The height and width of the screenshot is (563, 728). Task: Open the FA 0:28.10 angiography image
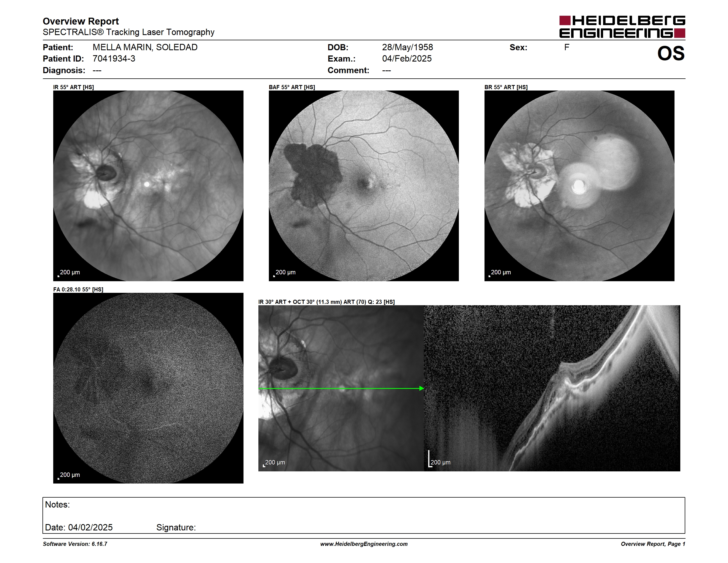[x=148, y=388]
